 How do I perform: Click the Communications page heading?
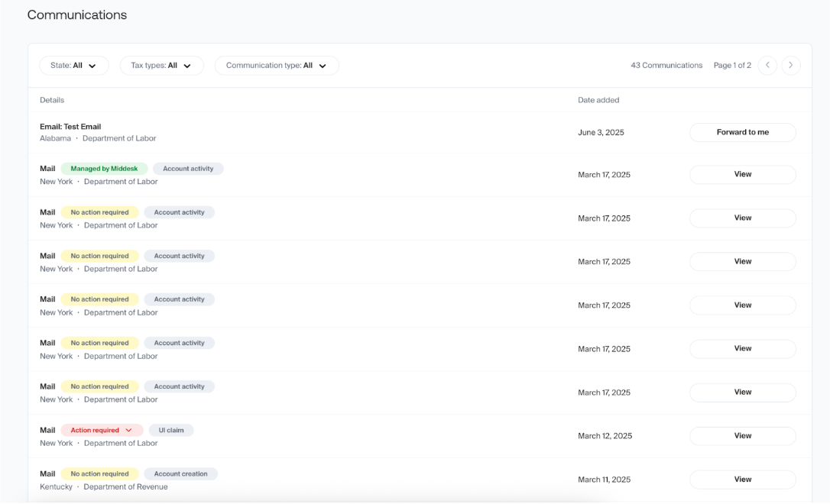pos(77,15)
